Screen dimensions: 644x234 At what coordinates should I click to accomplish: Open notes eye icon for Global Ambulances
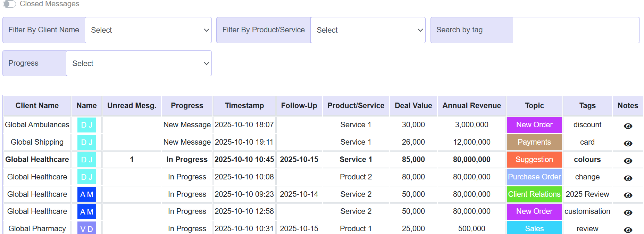(628, 126)
